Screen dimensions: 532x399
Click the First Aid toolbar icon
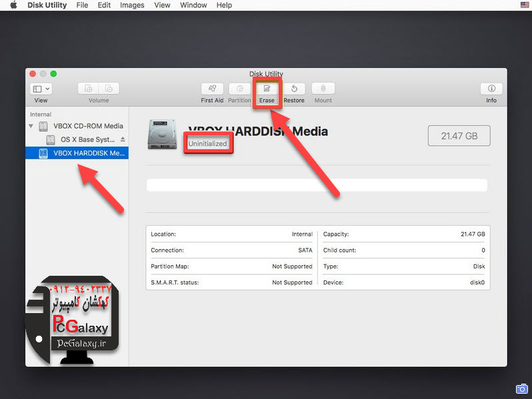(212, 89)
